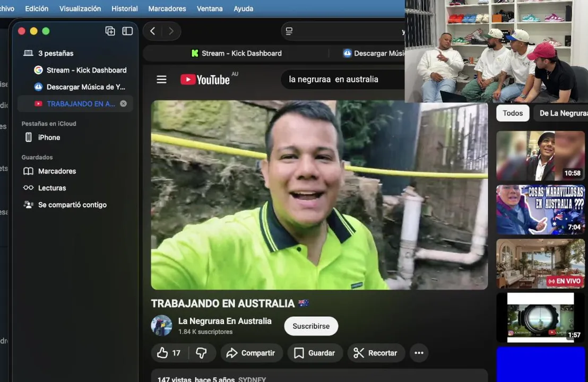Open Ventana menu
The height and width of the screenshot is (382, 588).
click(210, 8)
